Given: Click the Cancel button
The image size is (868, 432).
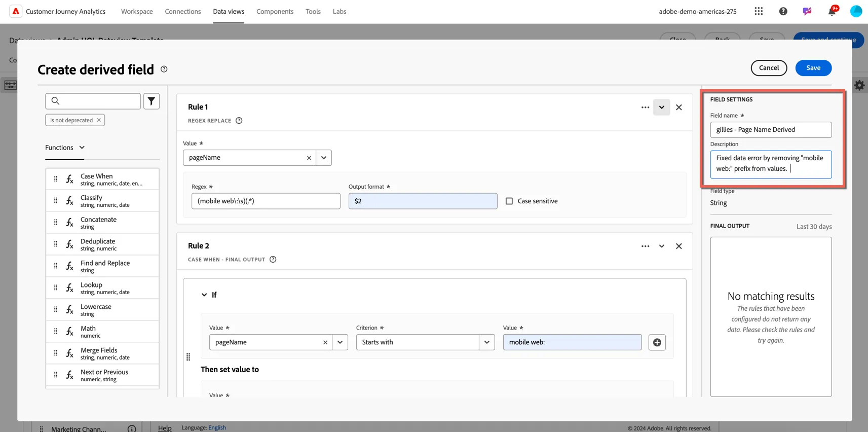Looking at the screenshot, I should [769, 68].
